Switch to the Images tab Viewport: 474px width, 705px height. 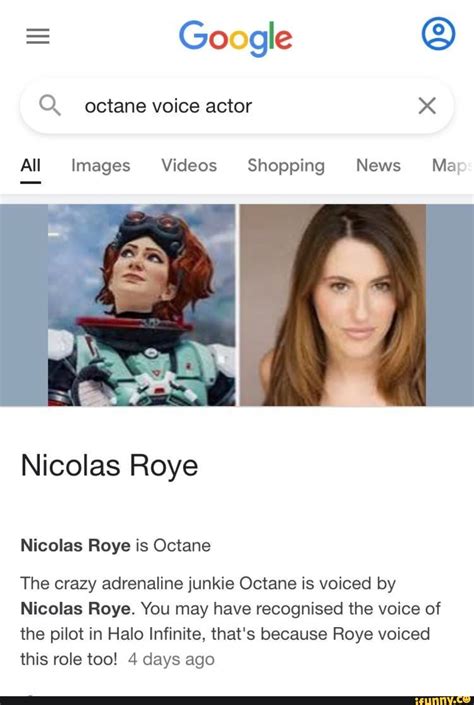coord(101,166)
